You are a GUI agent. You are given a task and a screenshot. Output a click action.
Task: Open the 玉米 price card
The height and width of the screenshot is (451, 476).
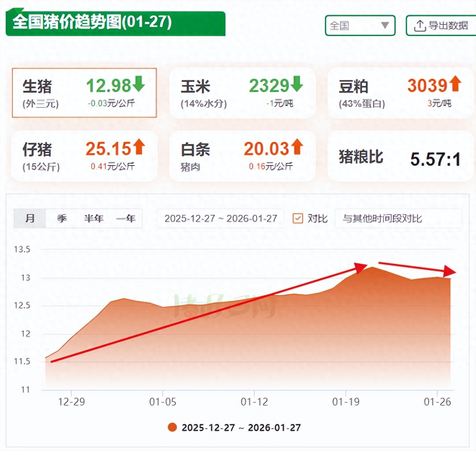tap(242, 93)
